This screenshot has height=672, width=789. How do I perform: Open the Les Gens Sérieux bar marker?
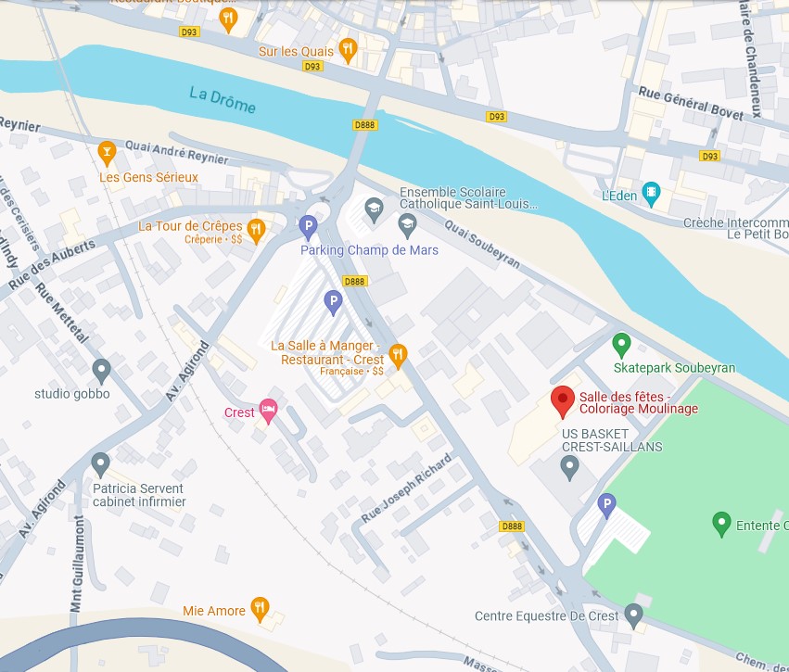pos(107,154)
